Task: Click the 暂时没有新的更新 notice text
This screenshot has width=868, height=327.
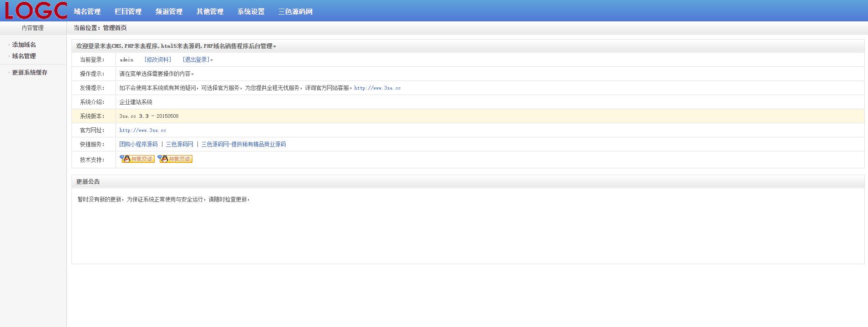Action: click(164, 199)
